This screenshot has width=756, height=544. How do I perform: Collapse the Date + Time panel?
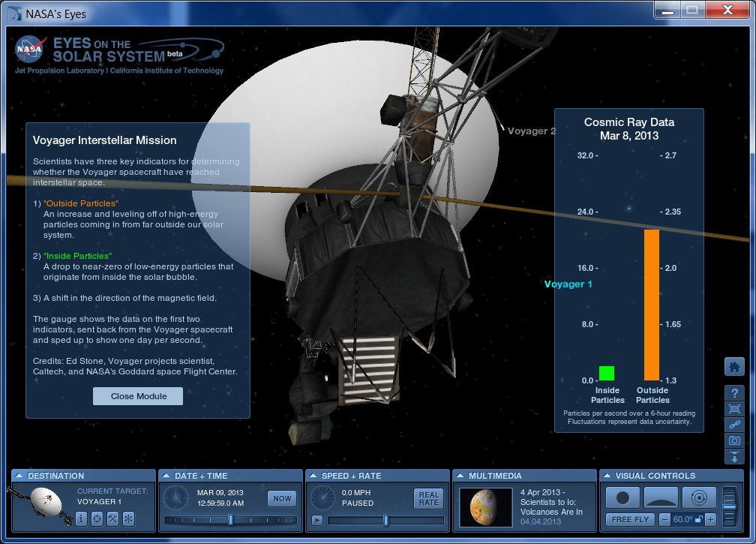pyautogui.click(x=166, y=476)
